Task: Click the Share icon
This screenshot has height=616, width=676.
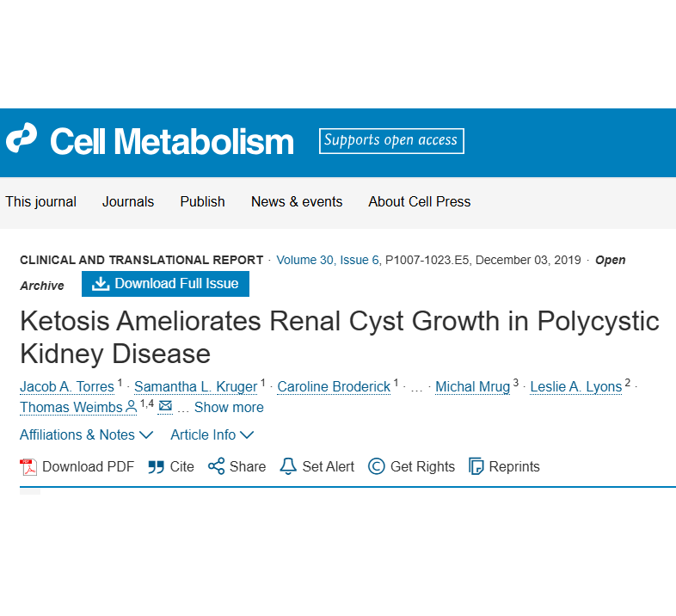Action: coord(216,467)
